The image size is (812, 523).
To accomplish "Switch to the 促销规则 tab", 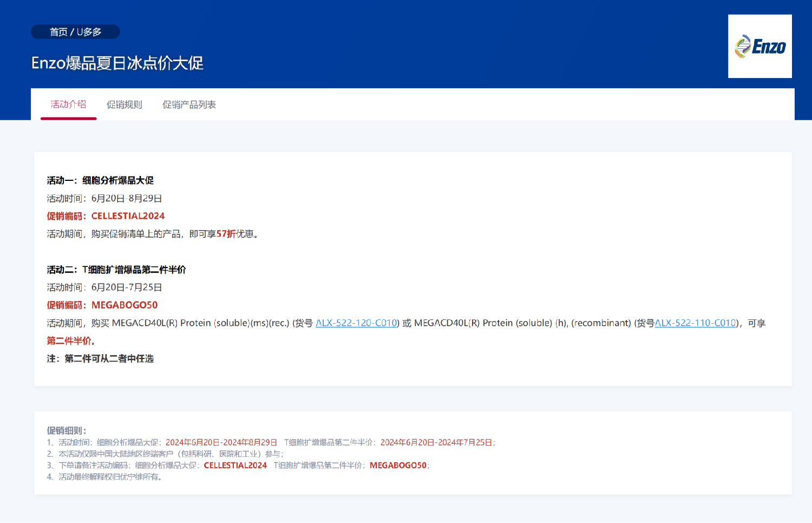I will [x=124, y=104].
